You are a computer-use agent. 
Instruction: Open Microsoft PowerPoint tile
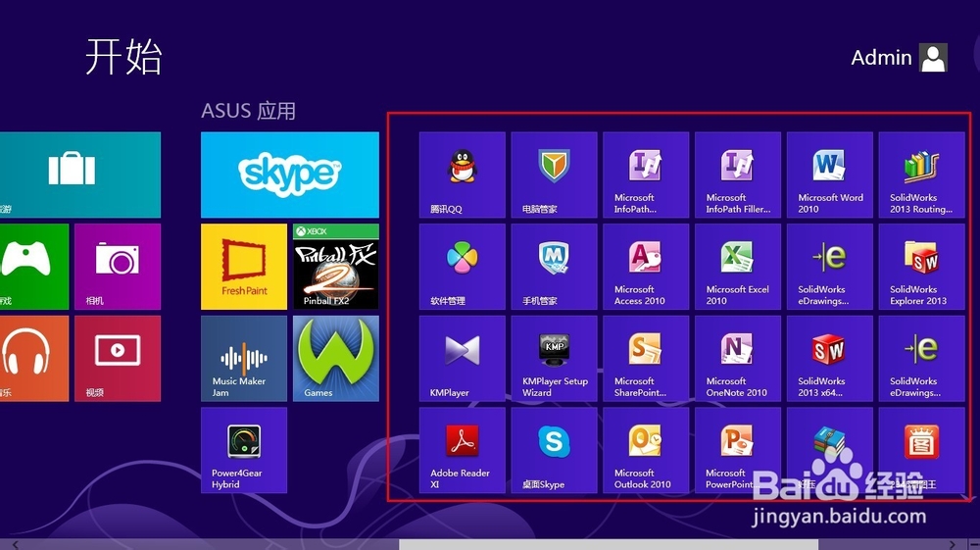tap(738, 450)
